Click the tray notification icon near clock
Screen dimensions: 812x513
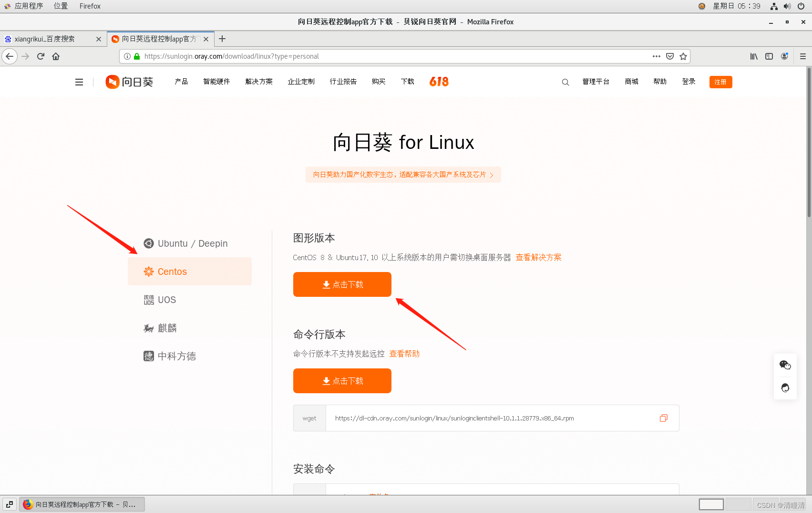click(x=702, y=6)
